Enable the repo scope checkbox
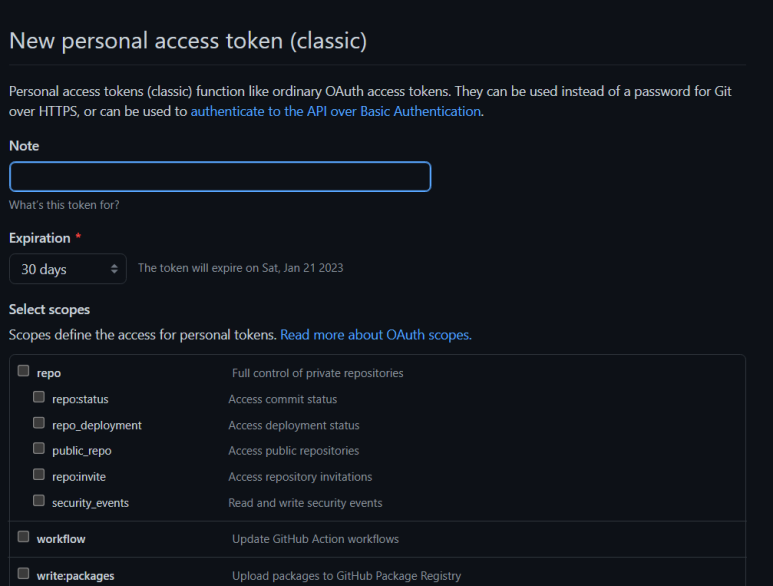 (23, 371)
